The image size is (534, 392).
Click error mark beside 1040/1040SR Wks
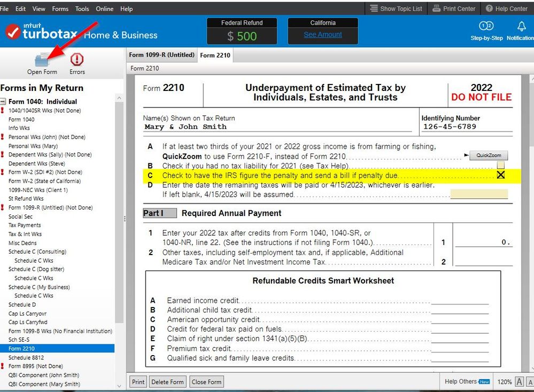coord(2,110)
